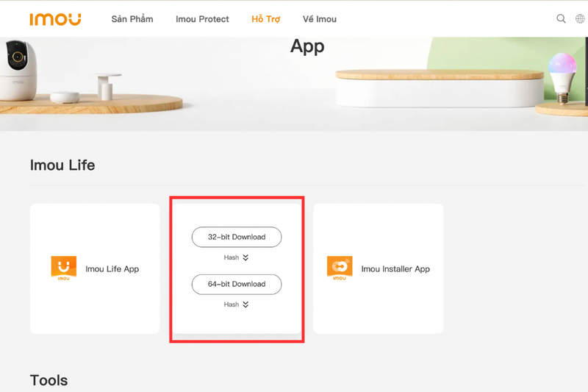The image size is (588, 392).
Task: Open the search magnifier icon
Action: click(561, 19)
